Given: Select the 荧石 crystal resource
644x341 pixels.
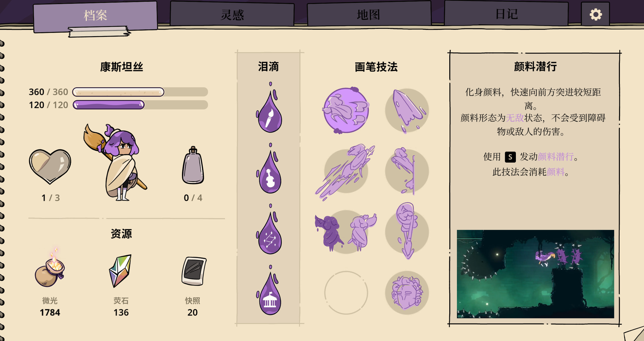Looking at the screenshot, I should click(121, 271).
